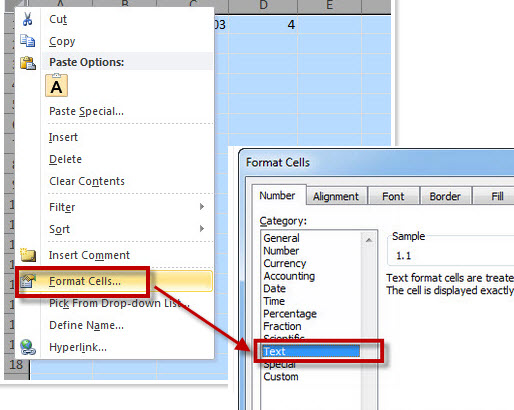Click the Format Cells icon

point(28,281)
